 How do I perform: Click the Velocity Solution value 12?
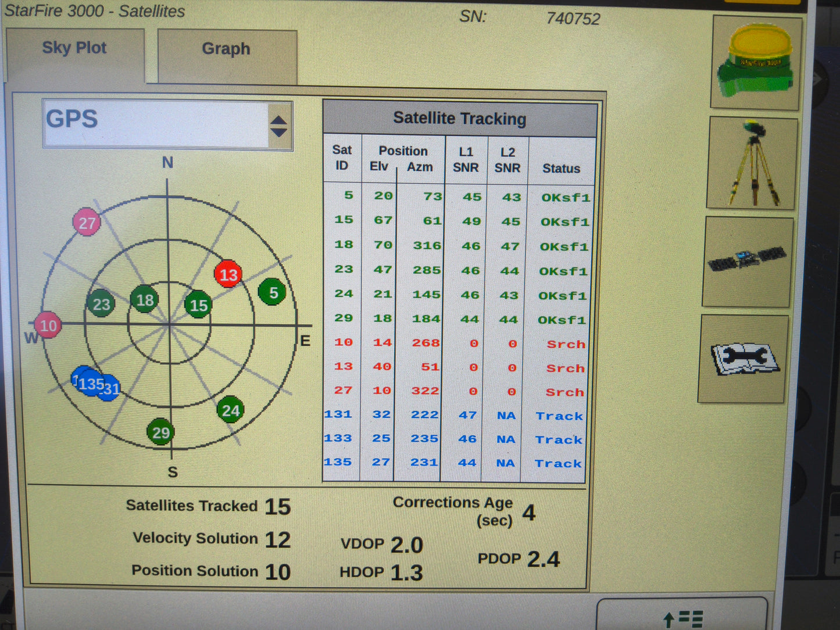[278, 540]
